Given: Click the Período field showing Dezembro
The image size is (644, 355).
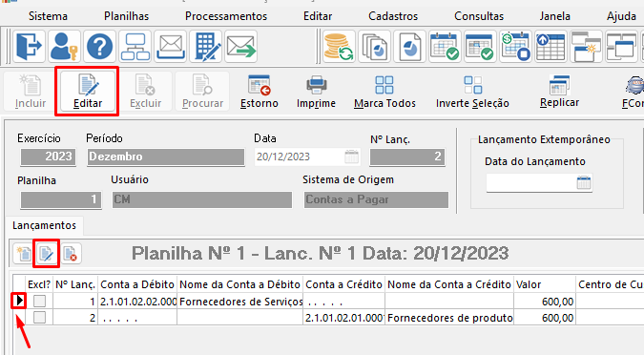Looking at the screenshot, I should coord(165,157).
